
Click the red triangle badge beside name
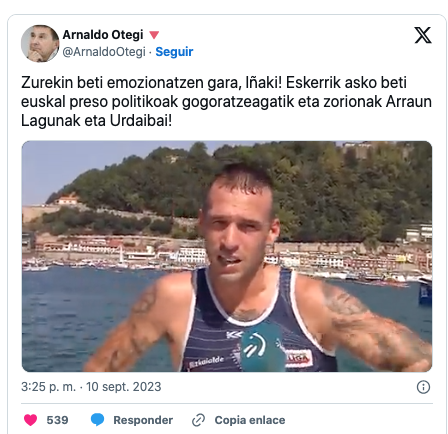(x=154, y=35)
